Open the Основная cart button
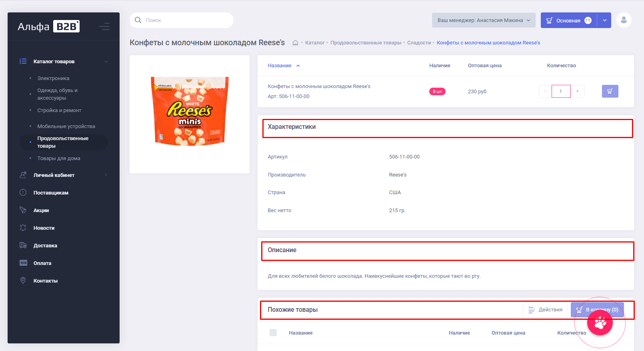Viewport: 644px width, 351px height. (568, 20)
